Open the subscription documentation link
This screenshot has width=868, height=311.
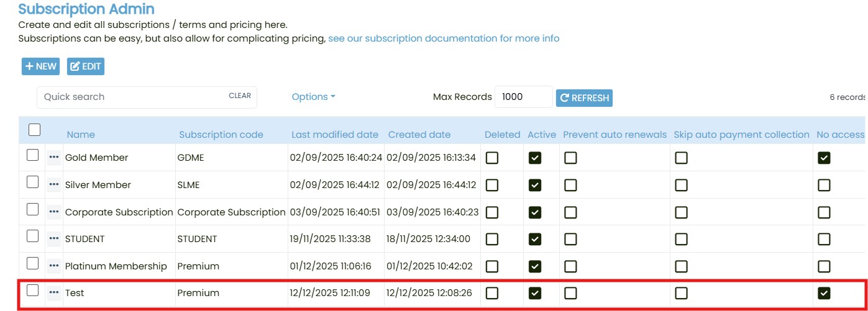444,38
